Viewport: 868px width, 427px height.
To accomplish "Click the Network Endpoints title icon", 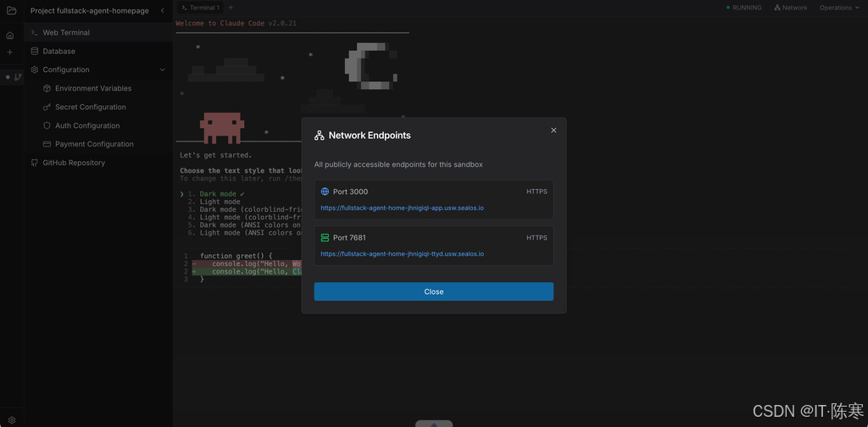I will click(x=319, y=136).
